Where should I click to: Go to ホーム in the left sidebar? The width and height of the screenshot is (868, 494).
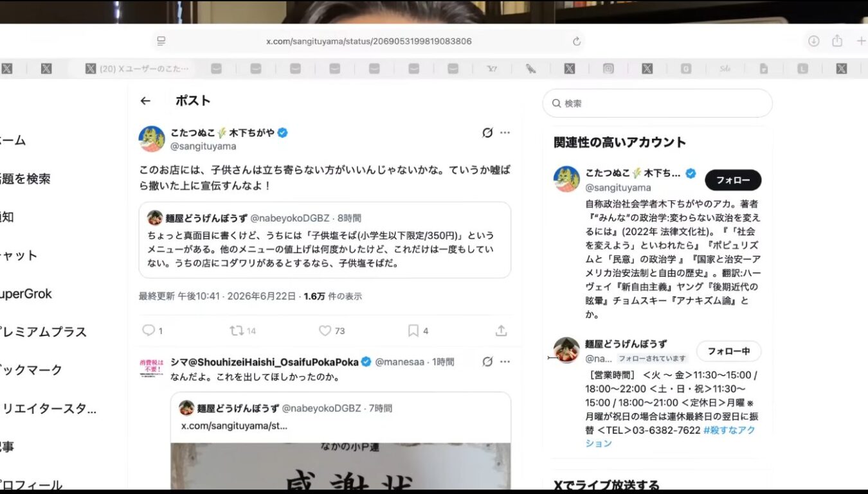[13, 140]
